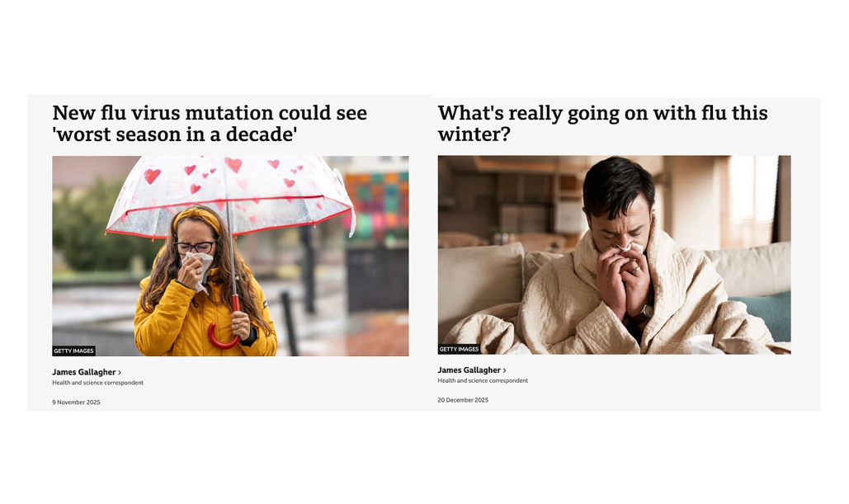Open James Gallagher profile under winter flu article
The image size is (849, 504).
(x=469, y=370)
